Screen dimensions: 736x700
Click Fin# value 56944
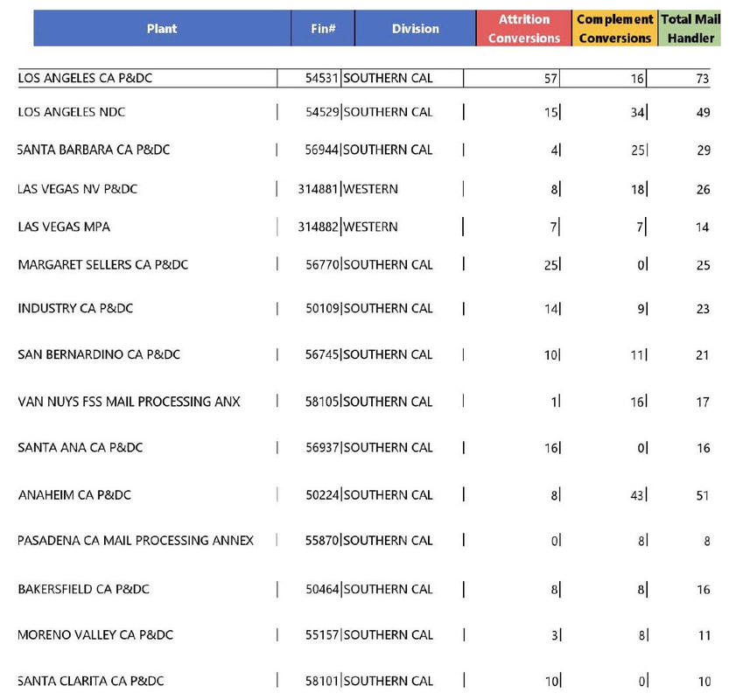[x=322, y=150]
